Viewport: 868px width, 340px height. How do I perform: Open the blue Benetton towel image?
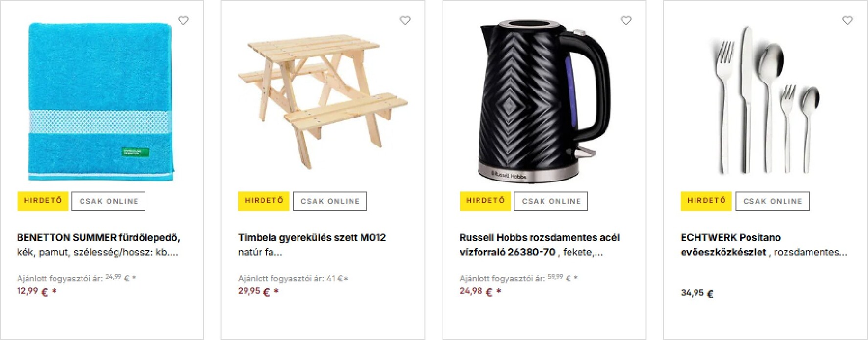pos(101,102)
